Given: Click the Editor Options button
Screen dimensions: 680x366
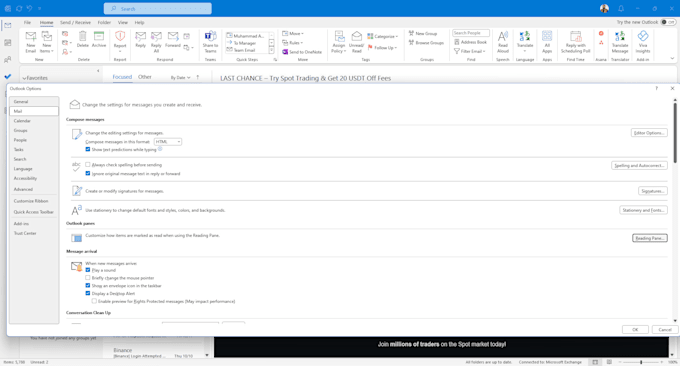Looking at the screenshot, I should pyautogui.click(x=649, y=133).
